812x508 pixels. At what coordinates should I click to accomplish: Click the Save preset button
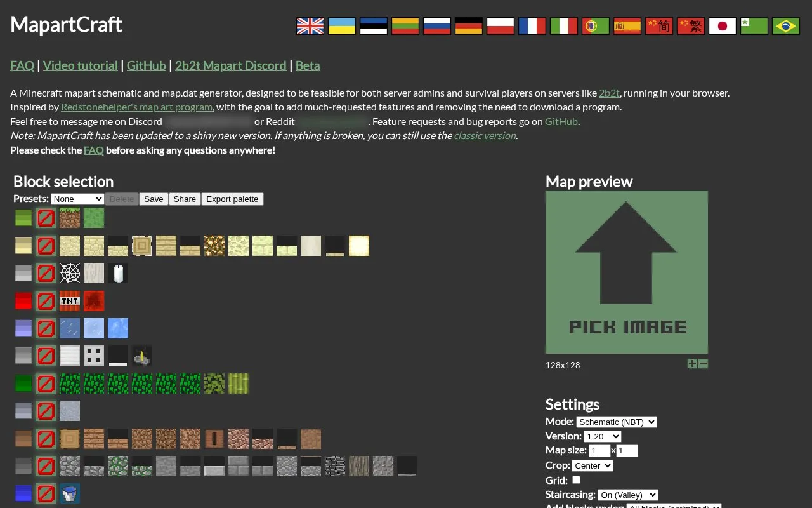[x=154, y=199]
